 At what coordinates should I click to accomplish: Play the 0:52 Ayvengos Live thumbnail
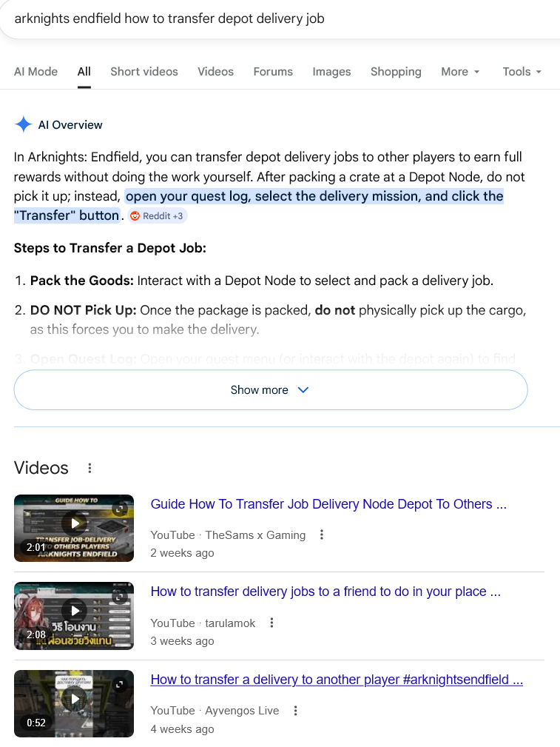coord(74,703)
